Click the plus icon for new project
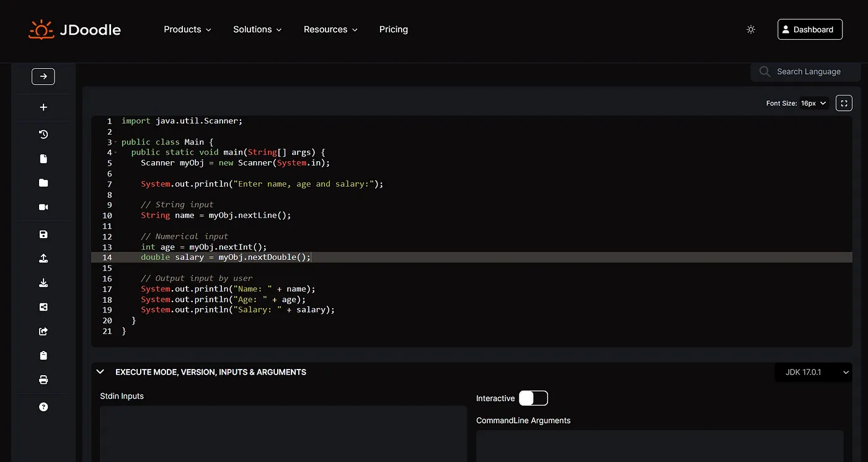The height and width of the screenshot is (462, 868). click(x=43, y=107)
